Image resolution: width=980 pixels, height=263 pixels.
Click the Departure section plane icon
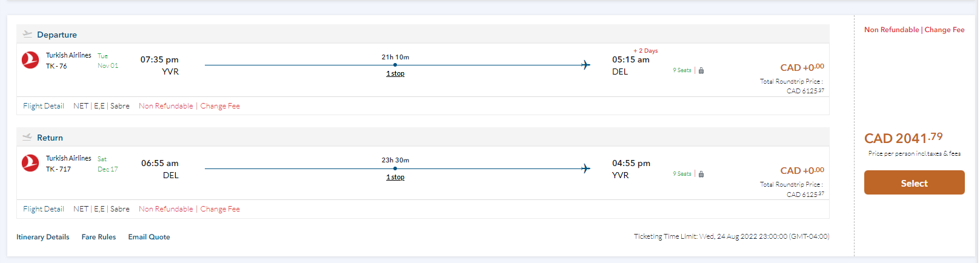(27, 34)
